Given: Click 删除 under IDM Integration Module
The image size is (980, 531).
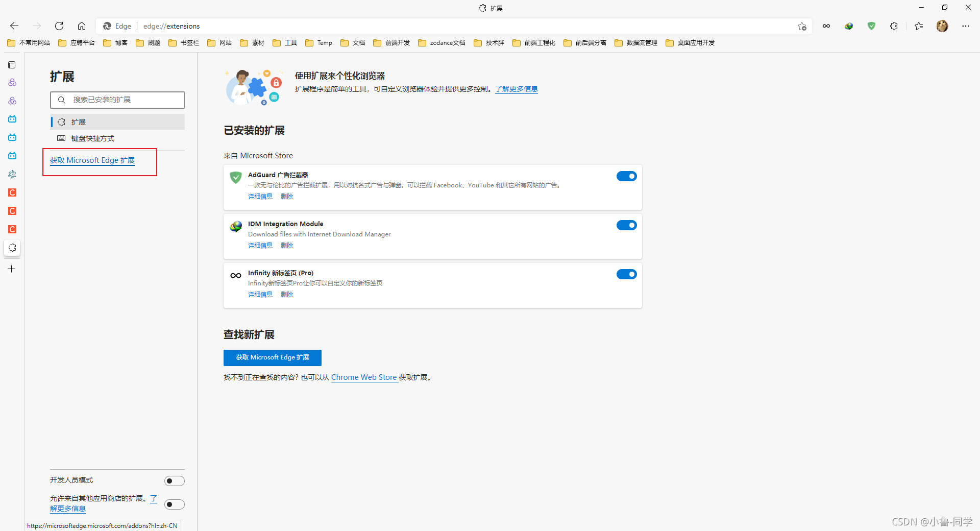Looking at the screenshot, I should tap(287, 246).
